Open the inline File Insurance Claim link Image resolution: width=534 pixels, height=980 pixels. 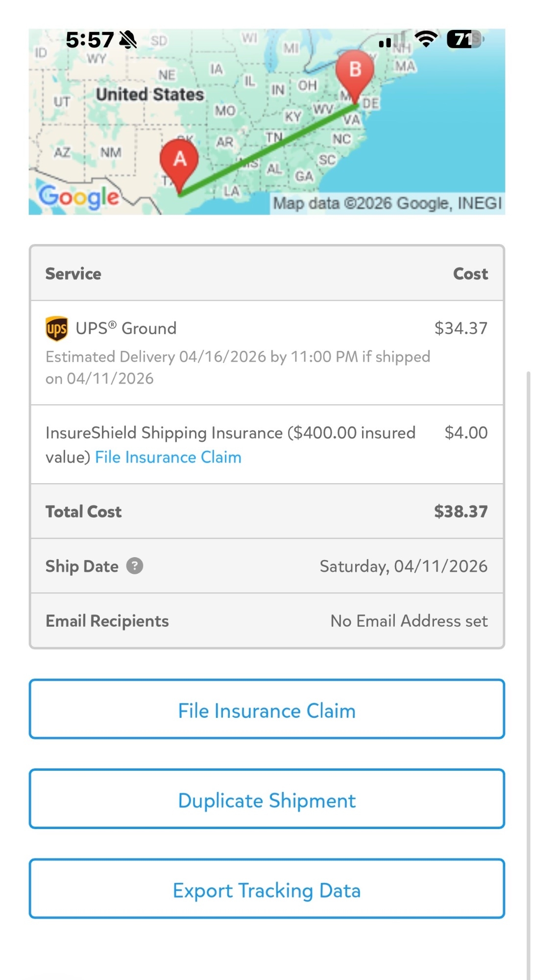click(168, 457)
